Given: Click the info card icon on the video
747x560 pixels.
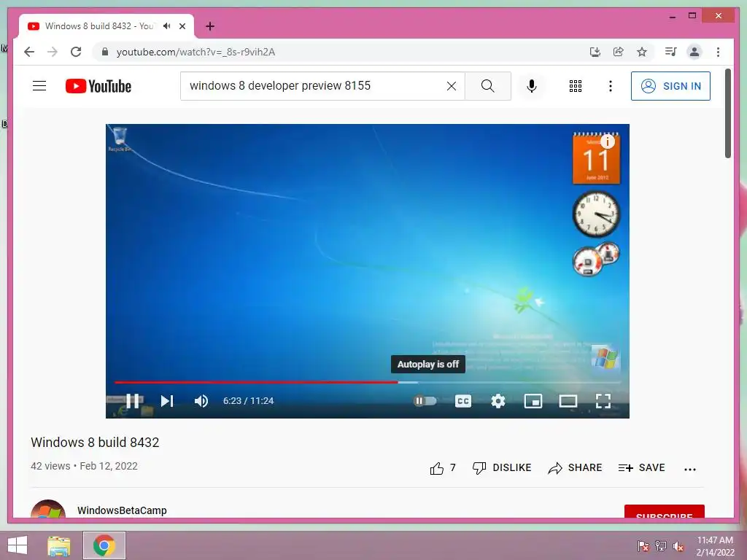Looking at the screenshot, I should pyautogui.click(x=608, y=141).
